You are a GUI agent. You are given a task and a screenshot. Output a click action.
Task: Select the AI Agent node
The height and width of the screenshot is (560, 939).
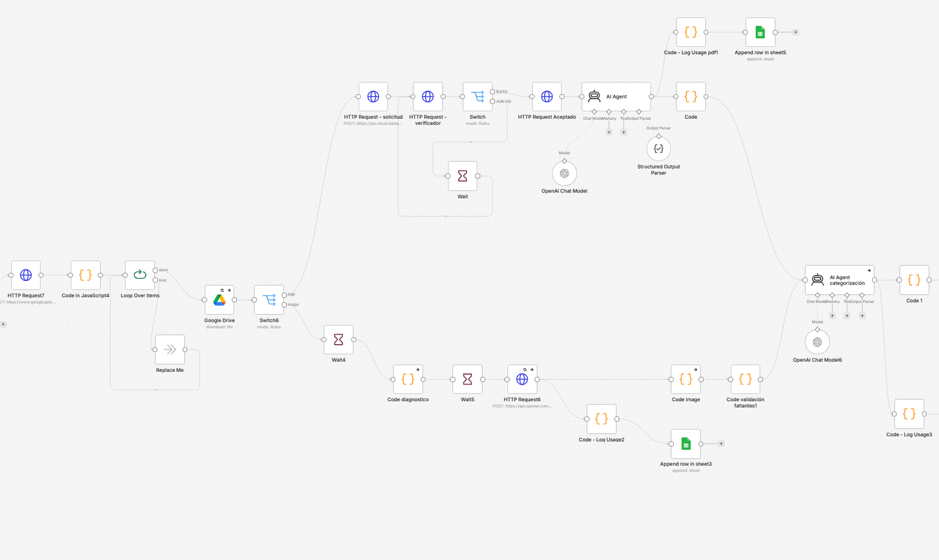tap(616, 97)
